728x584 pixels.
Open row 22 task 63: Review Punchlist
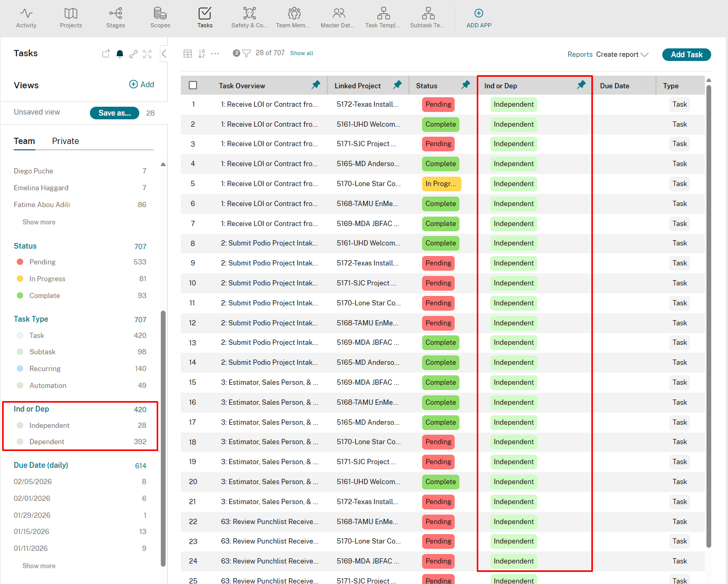point(270,521)
